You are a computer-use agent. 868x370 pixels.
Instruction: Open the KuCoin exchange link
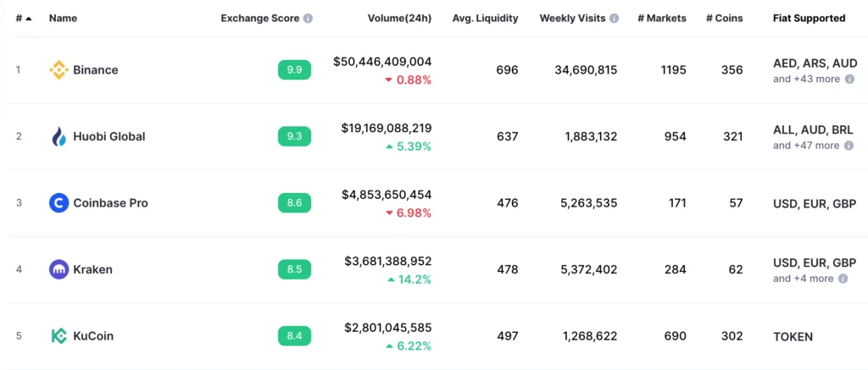[93, 336]
